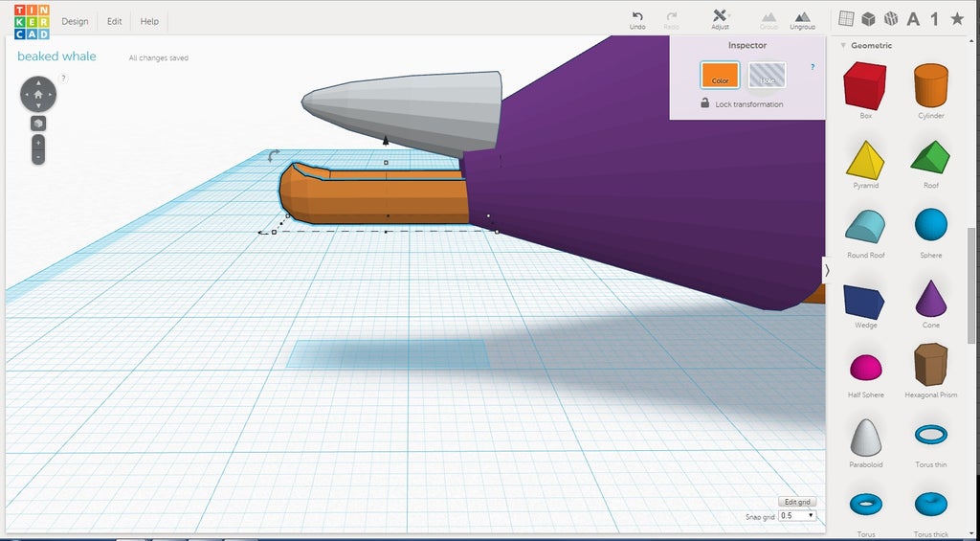The image size is (980, 541).
Task: Click the view navigation help icon
Action: coord(64,79)
